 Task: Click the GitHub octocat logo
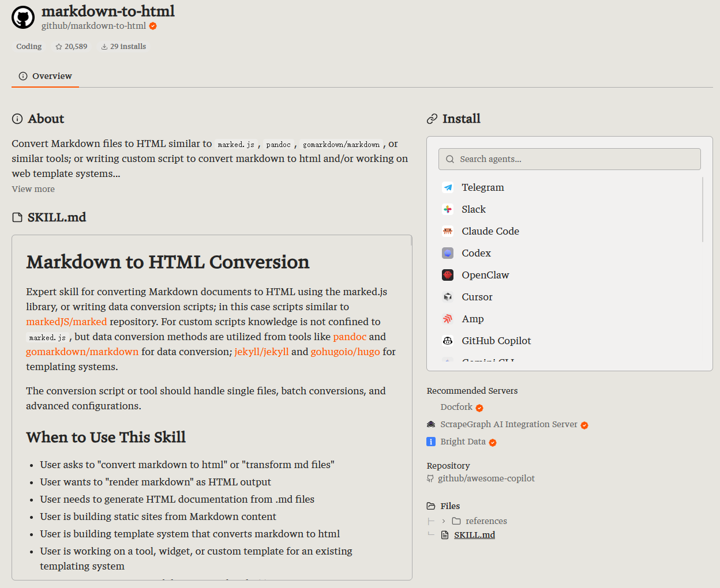(23, 18)
